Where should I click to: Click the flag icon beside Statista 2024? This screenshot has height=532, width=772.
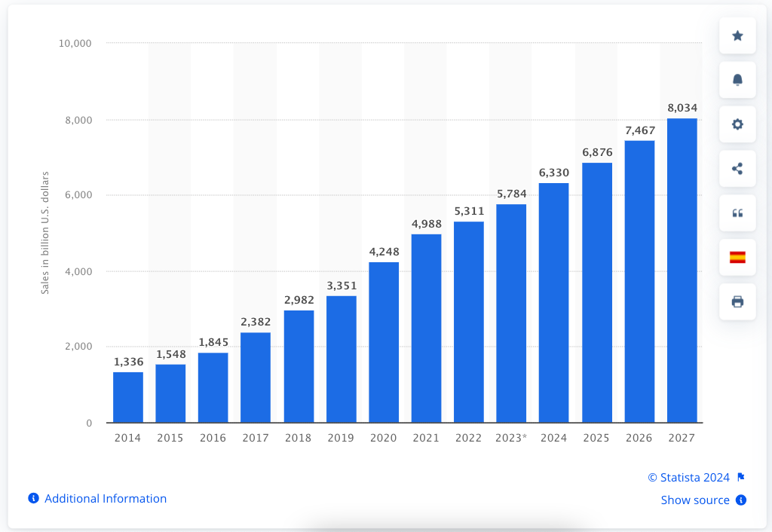(741, 477)
